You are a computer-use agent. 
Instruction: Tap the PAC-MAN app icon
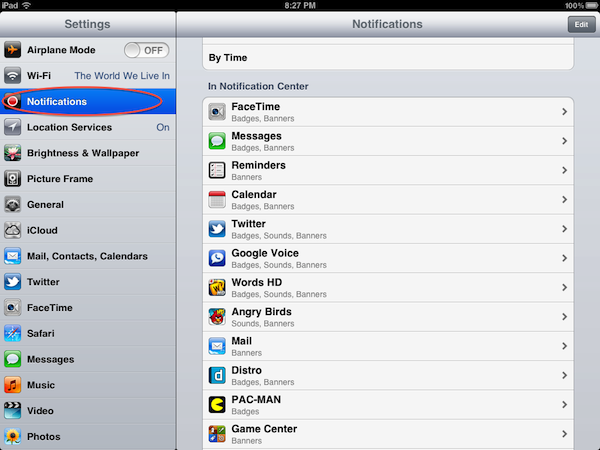(x=217, y=405)
